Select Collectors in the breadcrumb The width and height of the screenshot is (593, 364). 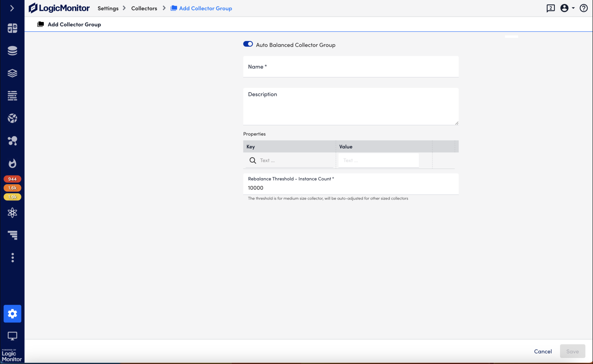click(x=144, y=8)
